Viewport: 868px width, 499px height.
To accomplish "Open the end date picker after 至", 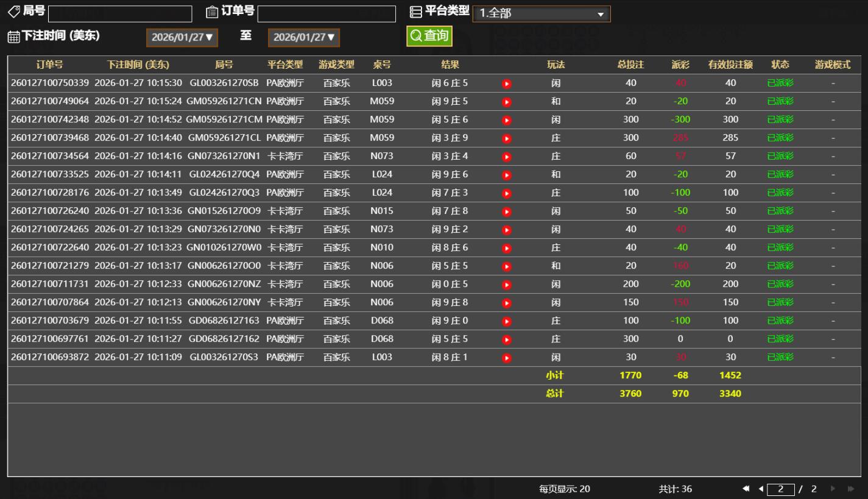I will point(304,38).
